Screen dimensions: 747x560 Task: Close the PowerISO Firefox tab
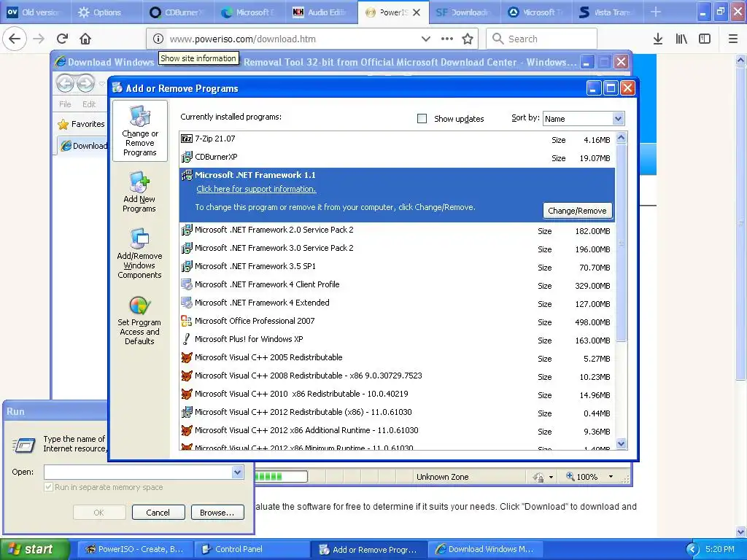point(417,12)
